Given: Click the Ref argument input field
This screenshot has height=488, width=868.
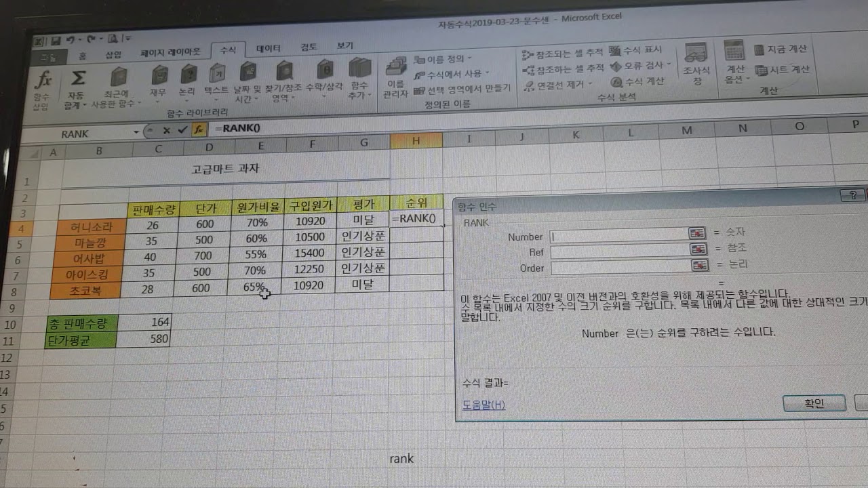Looking at the screenshot, I should tap(620, 252).
